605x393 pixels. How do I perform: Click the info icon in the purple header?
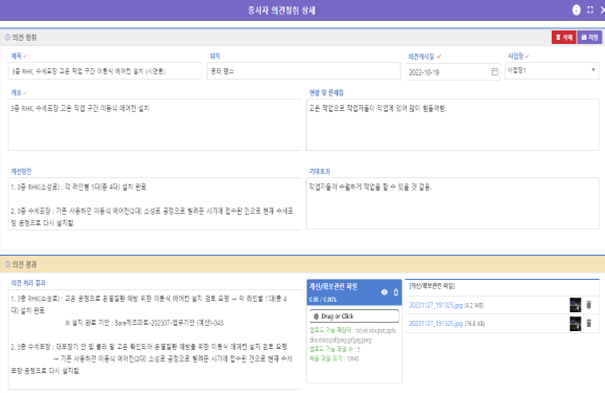[576, 10]
